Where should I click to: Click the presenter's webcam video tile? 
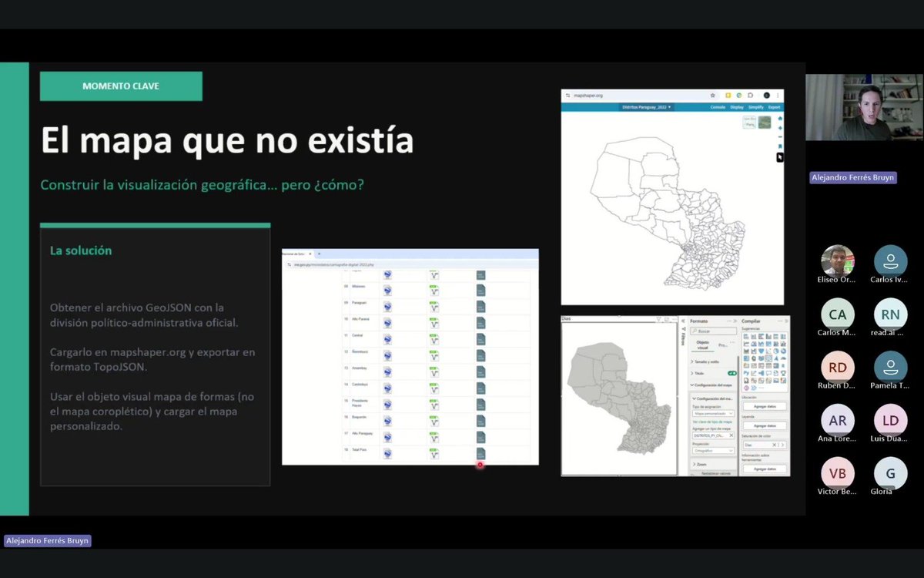pyautogui.click(x=865, y=107)
